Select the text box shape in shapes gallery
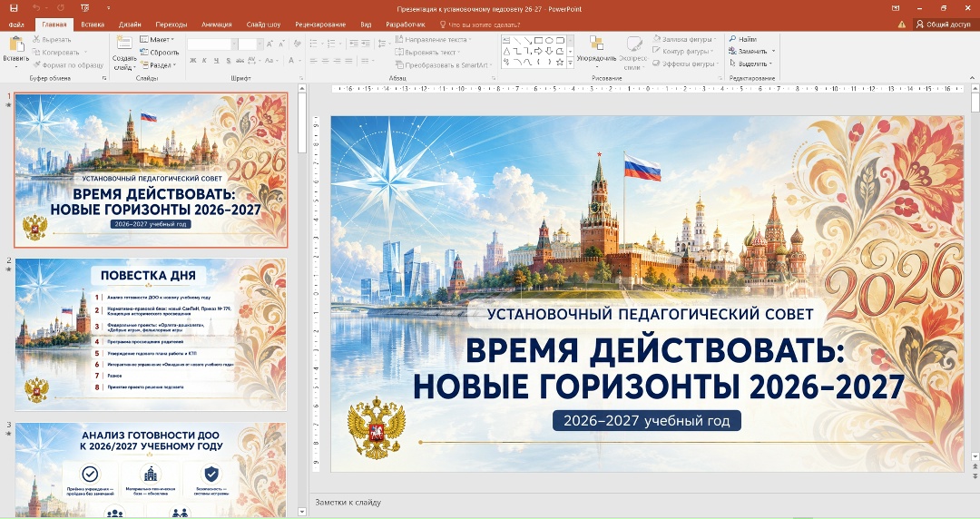The image size is (980, 519). [x=506, y=40]
